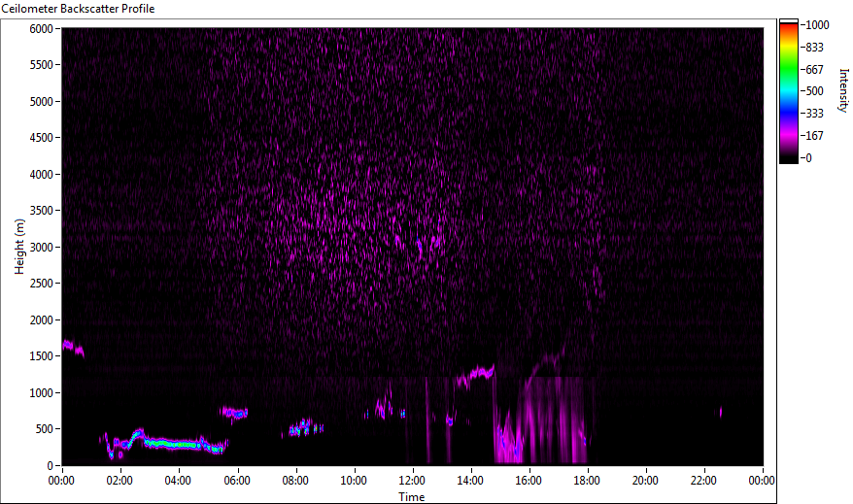Click the Ceilometer Backscatter Profile title
This screenshot has width=853, height=504.
(78, 9)
